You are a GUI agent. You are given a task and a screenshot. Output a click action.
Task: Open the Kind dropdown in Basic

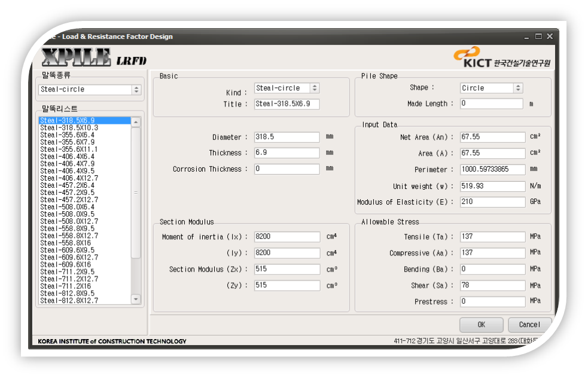tap(287, 88)
